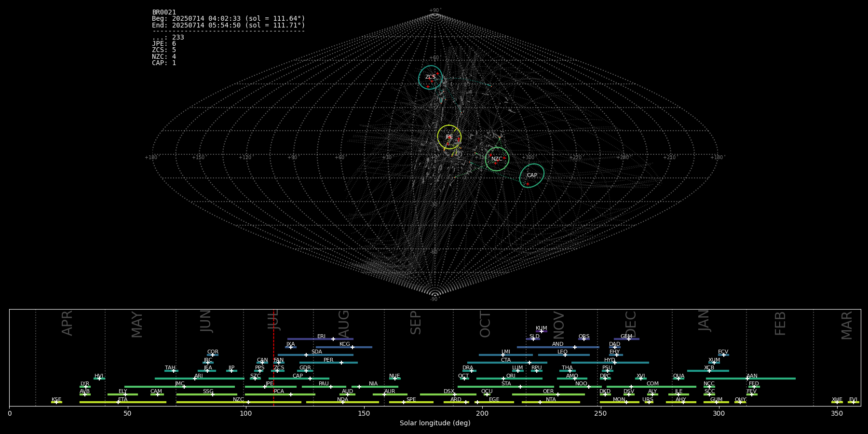868x434 pixels.
Task: Click the LYR shower label in timeline
Action: (x=85, y=384)
